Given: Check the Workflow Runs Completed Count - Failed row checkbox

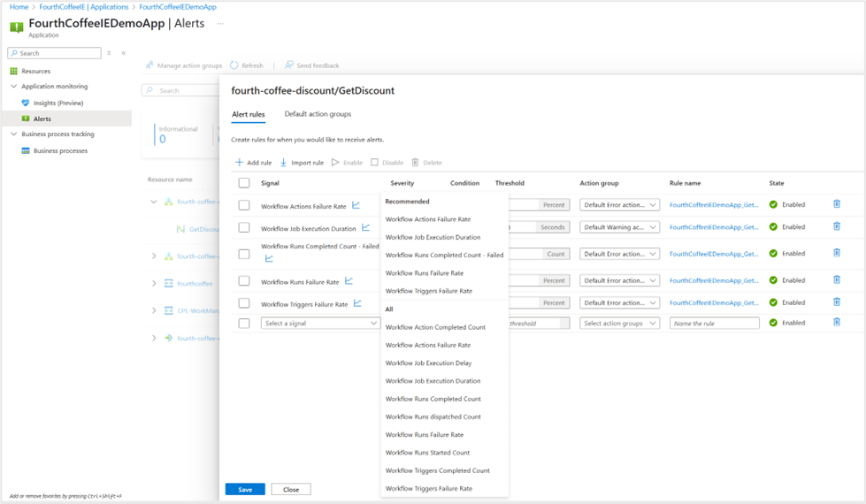Looking at the screenshot, I should pyautogui.click(x=244, y=254).
